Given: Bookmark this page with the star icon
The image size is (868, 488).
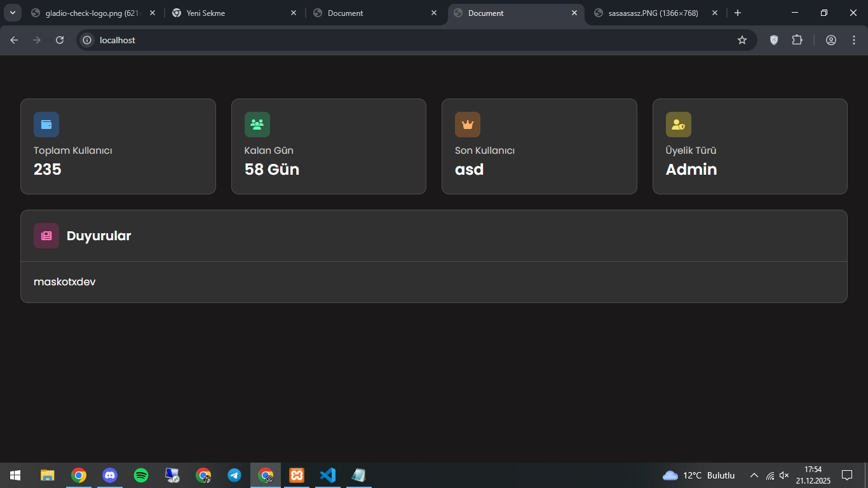Looking at the screenshot, I should 742,40.
